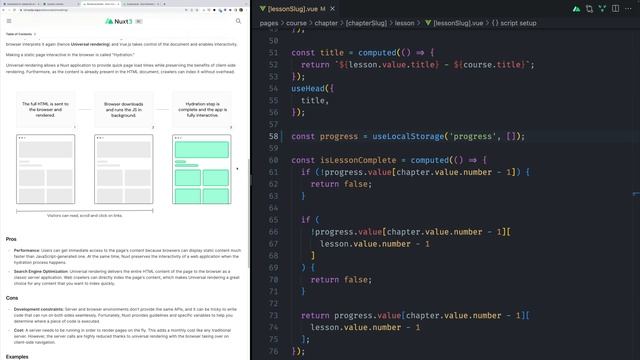The width and height of the screenshot is (640, 360).
Task: Select the pages breadcrumb
Action: coord(269,23)
